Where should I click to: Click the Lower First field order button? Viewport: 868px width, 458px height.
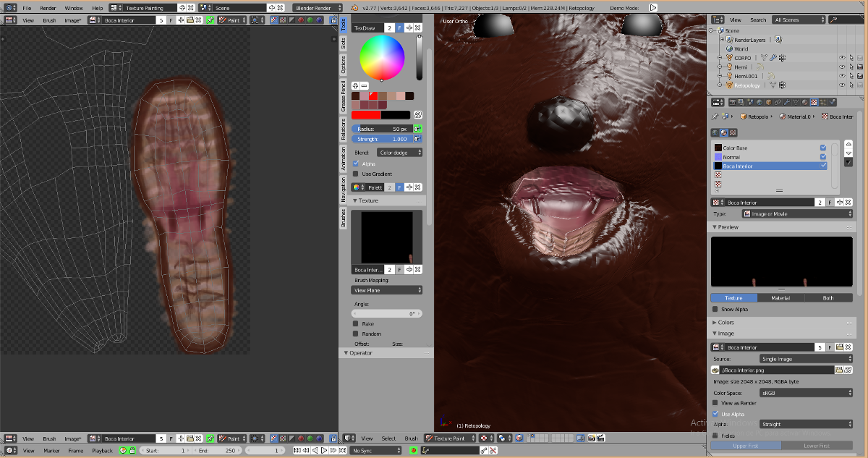click(817, 446)
